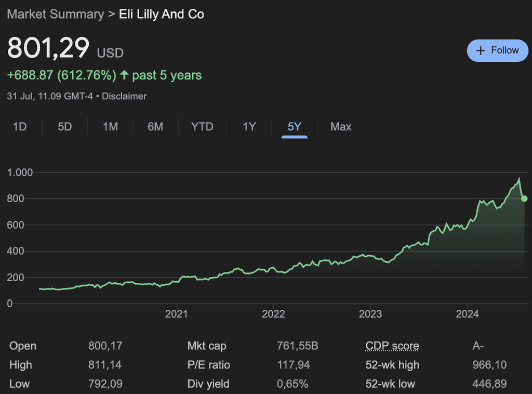Image resolution: width=532 pixels, height=394 pixels.
Task: Select the YTD tab
Action: click(202, 126)
